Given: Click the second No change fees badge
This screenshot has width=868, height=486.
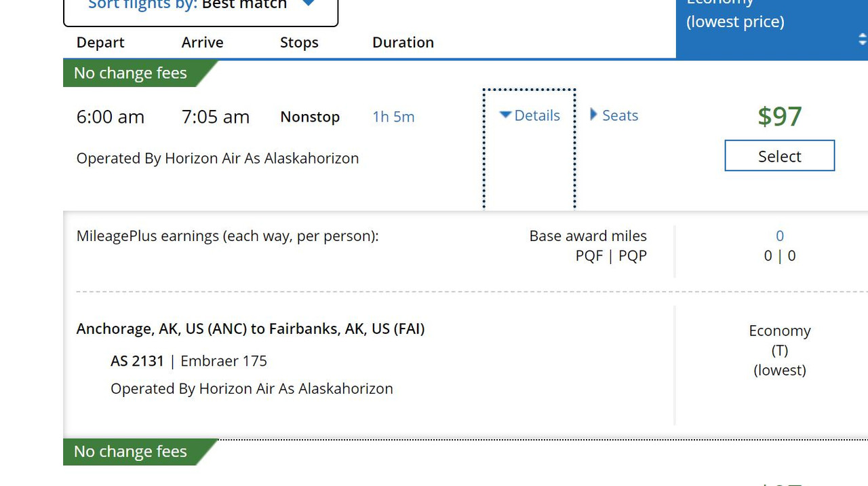Looking at the screenshot, I should (130, 452).
